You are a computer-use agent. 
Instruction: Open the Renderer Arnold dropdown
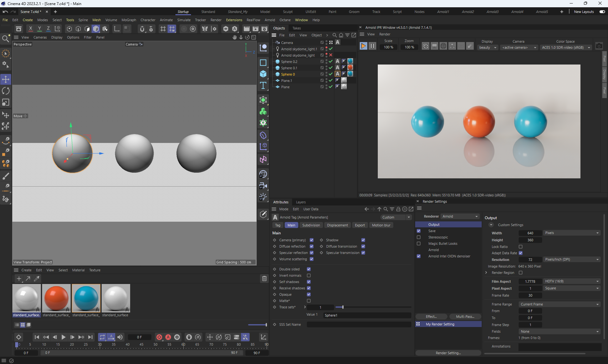460,216
